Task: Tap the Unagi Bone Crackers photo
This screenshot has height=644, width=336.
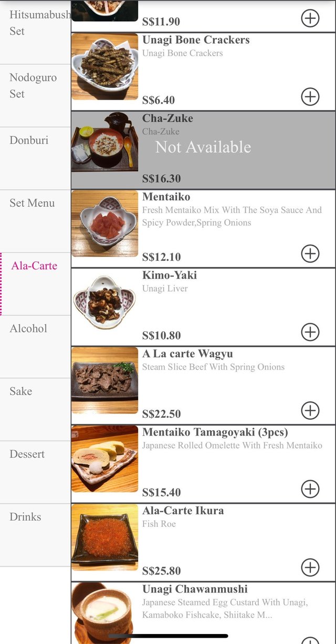Action: 105,66
